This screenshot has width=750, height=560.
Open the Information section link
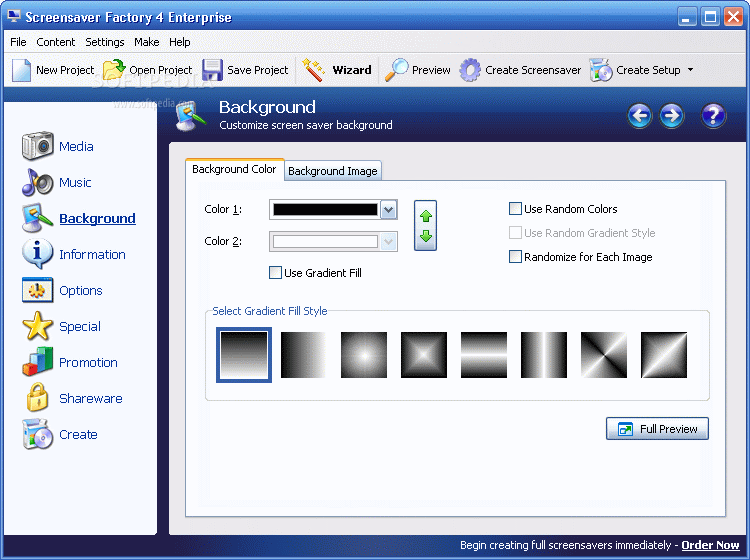pos(92,254)
